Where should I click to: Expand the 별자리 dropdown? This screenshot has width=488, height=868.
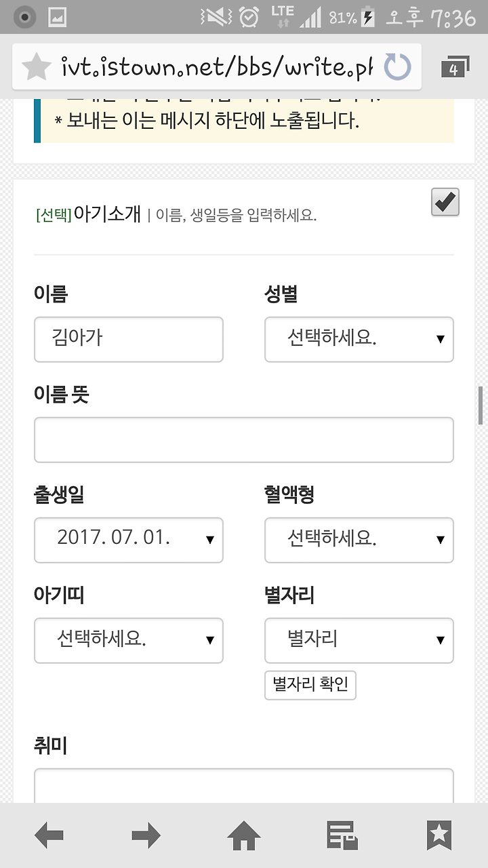tap(359, 640)
